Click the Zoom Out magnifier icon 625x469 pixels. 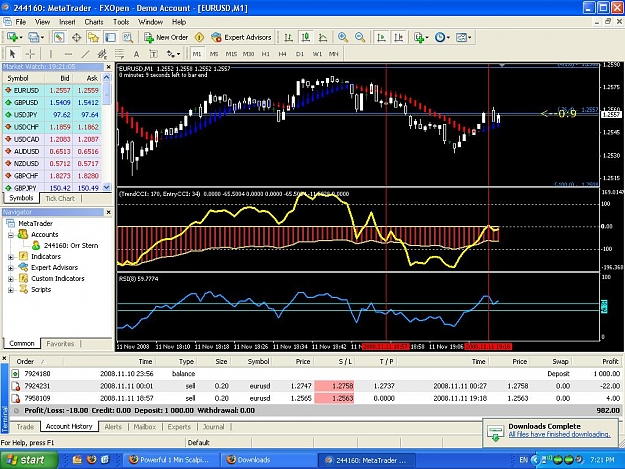tap(360, 37)
